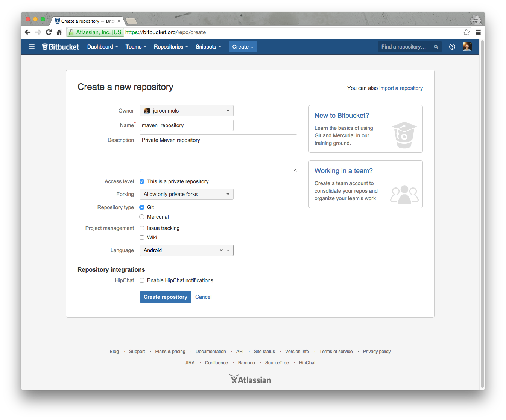Click the Bitbucket logo
Screen dimensions: 506x420
pyautogui.click(x=61, y=47)
